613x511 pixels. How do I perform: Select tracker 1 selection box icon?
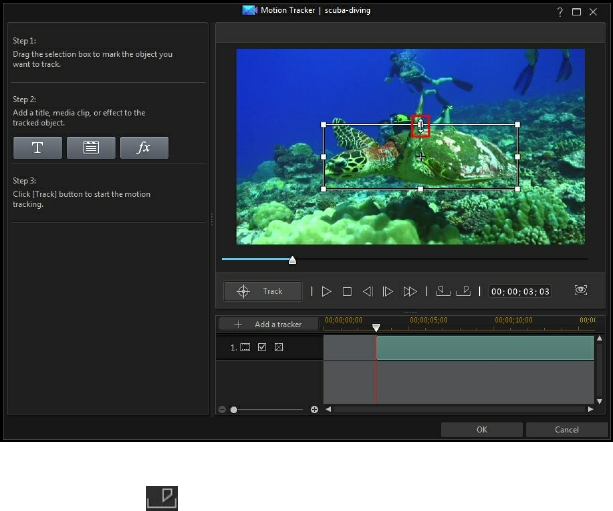tap(245, 347)
